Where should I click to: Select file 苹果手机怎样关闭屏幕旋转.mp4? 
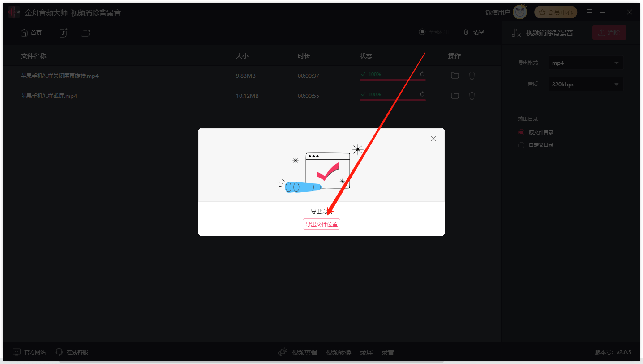(60, 76)
